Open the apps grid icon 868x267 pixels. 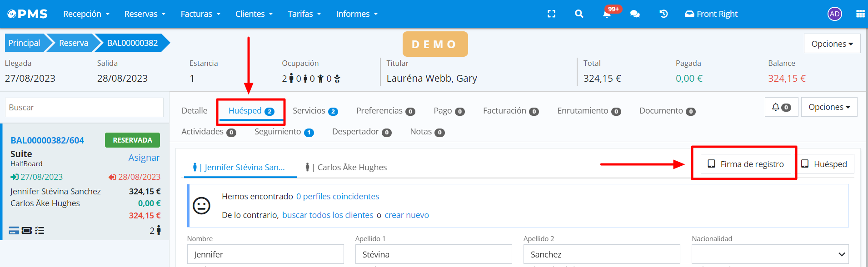click(860, 14)
